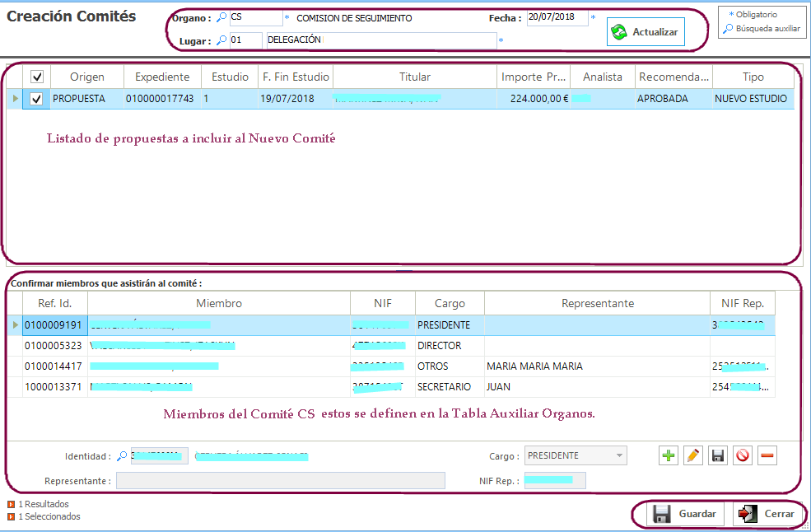This screenshot has width=811, height=532.
Task: Click the proposals row selector arrow
Action: pos(15,98)
